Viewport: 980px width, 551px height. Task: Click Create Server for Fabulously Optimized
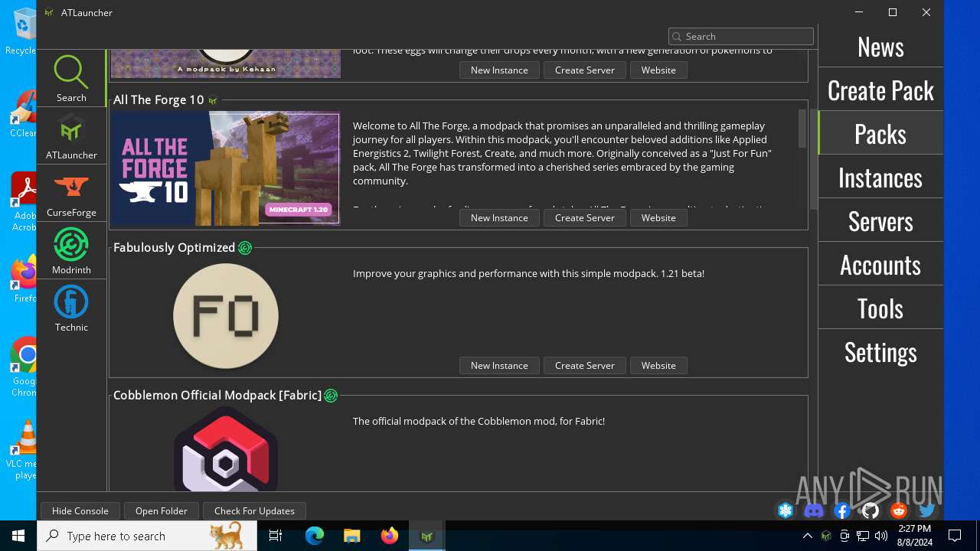tap(585, 365)
